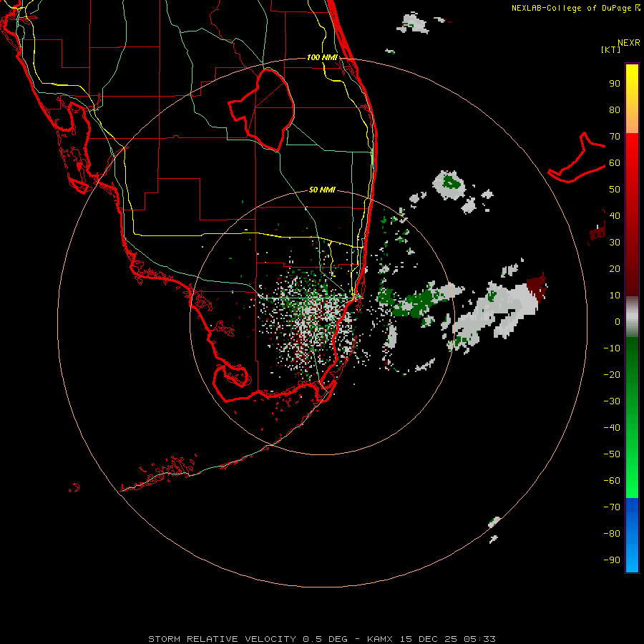This screenshot has width=644, height=644.
Task: Select the -80 value on velocity scale
Action: [612, 534]
